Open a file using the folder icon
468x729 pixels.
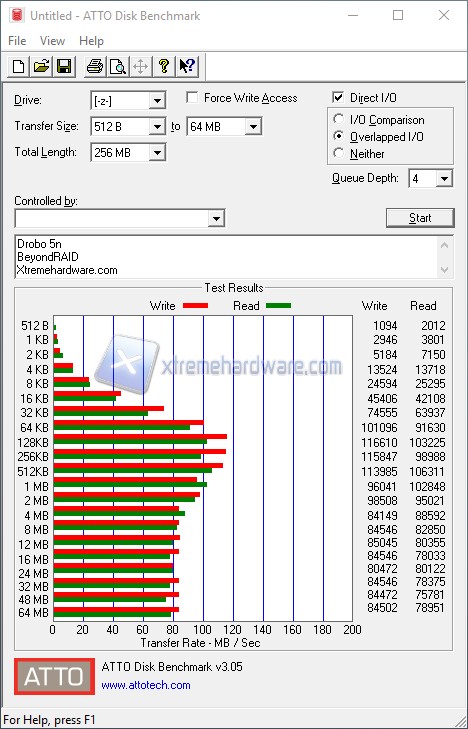click(x=41, y=66)
